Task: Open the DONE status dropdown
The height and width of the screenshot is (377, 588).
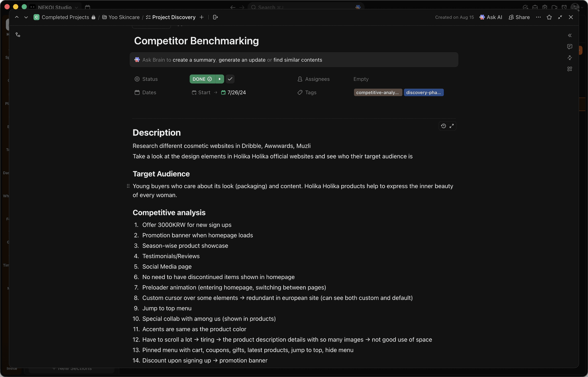Action: pyautogui.click(x=202, y=79)
